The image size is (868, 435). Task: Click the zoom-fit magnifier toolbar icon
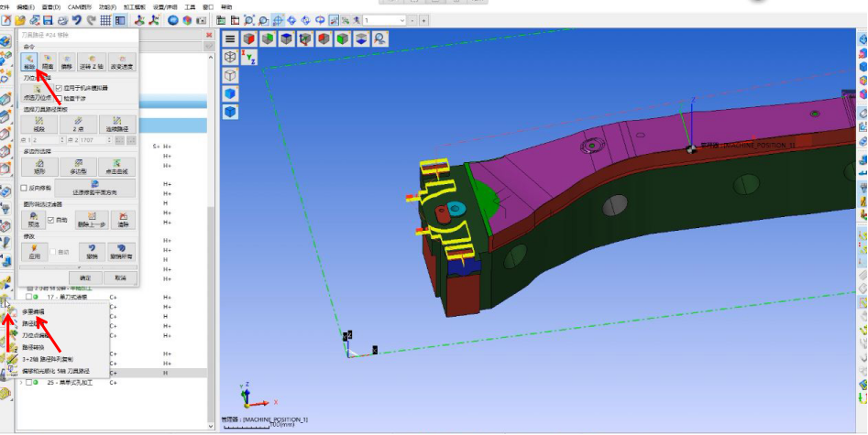(x=249, y=20)
